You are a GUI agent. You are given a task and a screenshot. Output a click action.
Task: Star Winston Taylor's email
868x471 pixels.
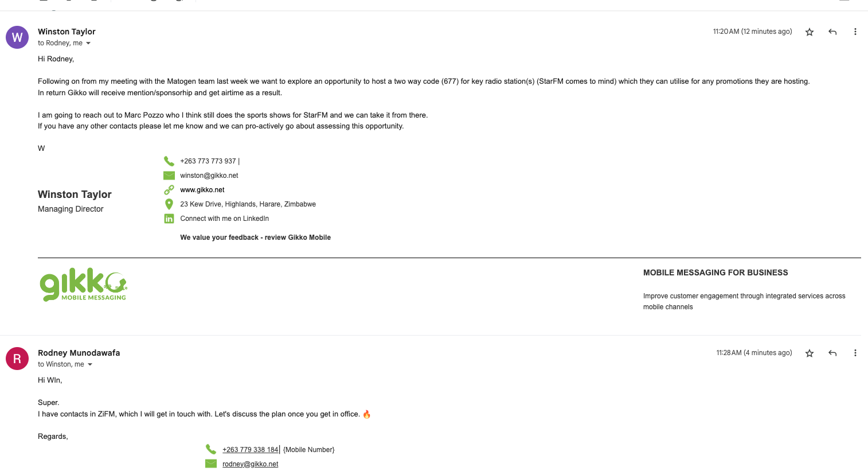810,32
